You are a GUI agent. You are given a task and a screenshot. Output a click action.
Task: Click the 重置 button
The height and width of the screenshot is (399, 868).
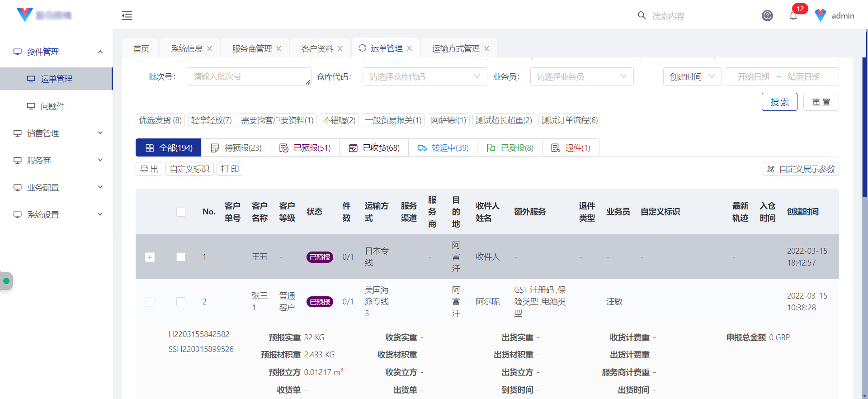point(821,102)
